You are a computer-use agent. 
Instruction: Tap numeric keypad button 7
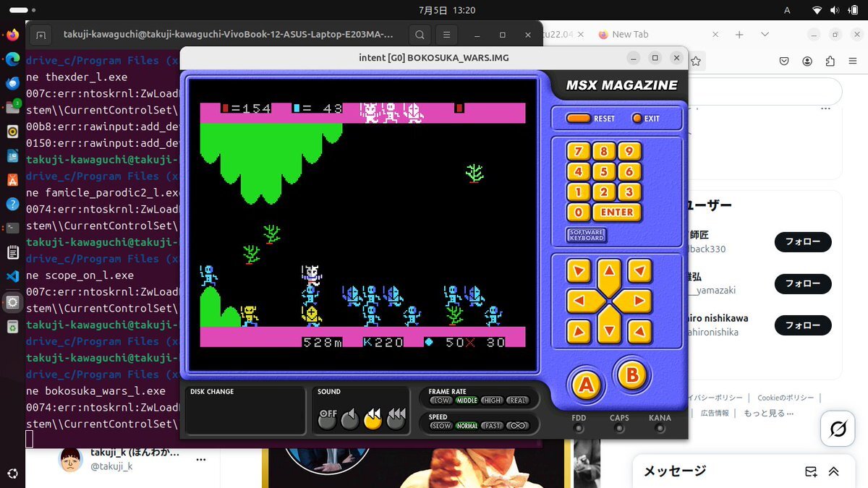click(578, 152)
